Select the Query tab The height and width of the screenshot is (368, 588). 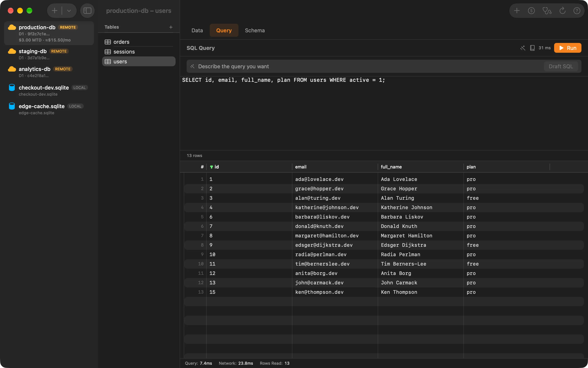224,30
